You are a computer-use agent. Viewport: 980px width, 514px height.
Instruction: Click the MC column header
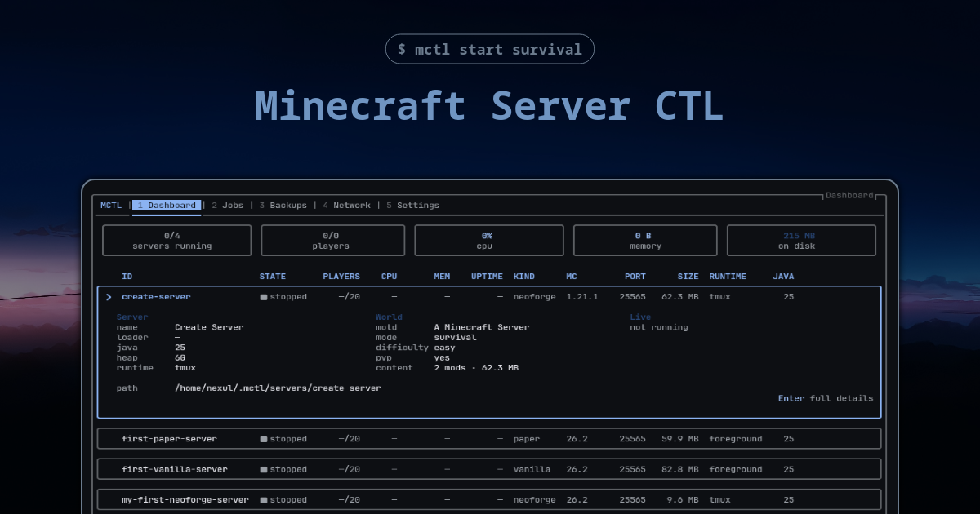click(x=572, y=277)
